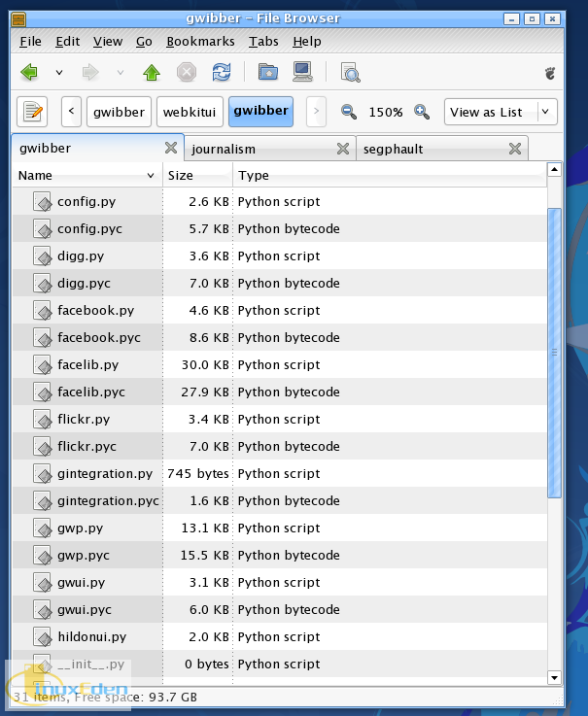Click the gwp.pyc file name
Screen dimensions: 588x716
[84, 556]
